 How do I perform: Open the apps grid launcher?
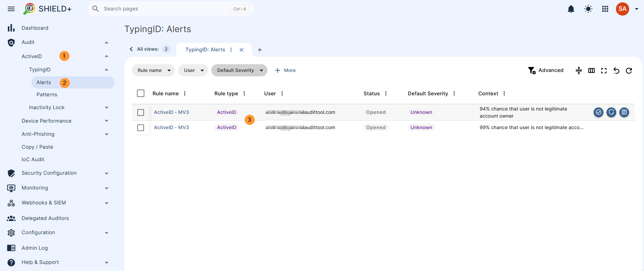pos(605,9)
